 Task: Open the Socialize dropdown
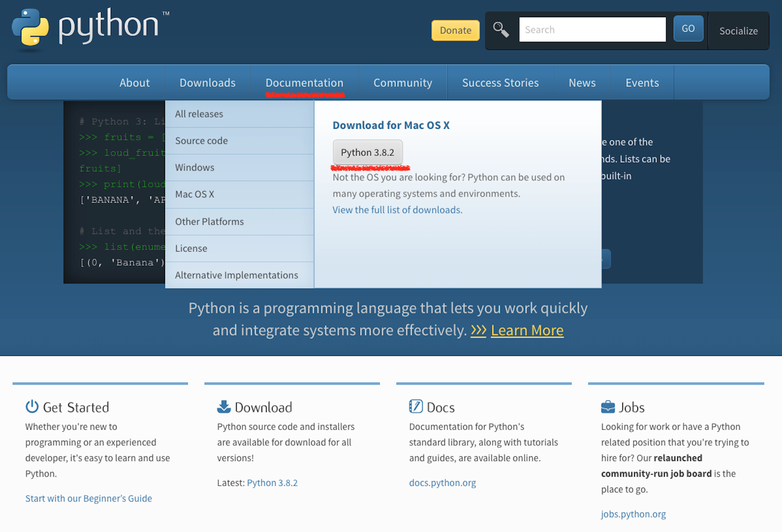(738, 31)
